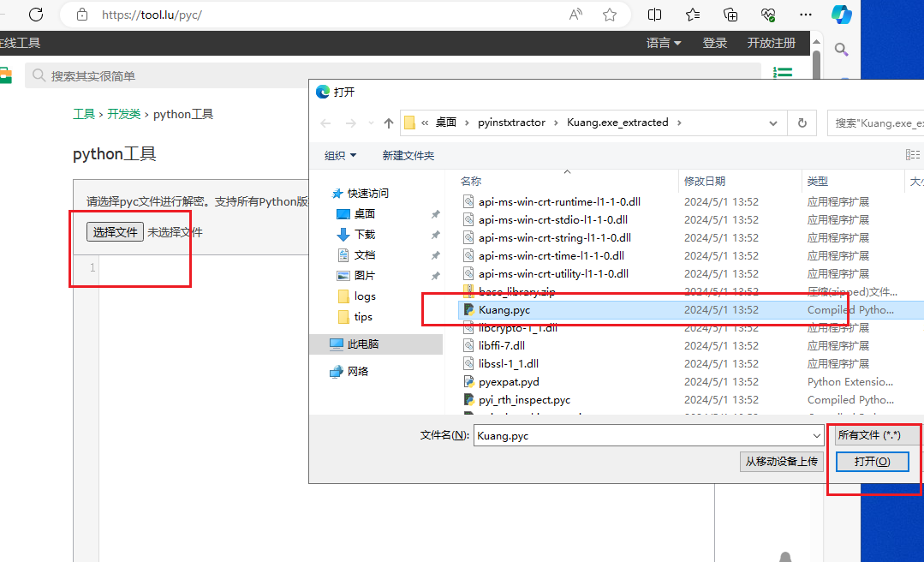Screen dimensions: 924x562
Task: Select This PC (此电脑) in the navigation pane
Action: (x=376, y=344)
